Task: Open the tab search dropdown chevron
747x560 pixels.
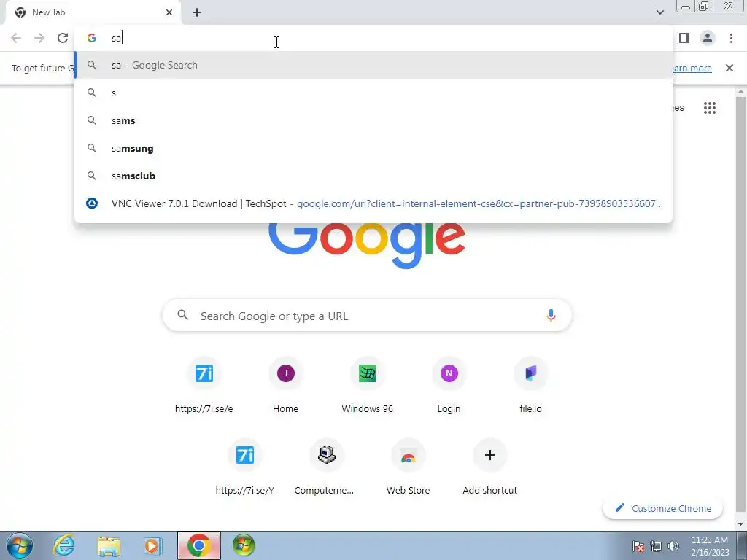Action: [x=659, y=12]
